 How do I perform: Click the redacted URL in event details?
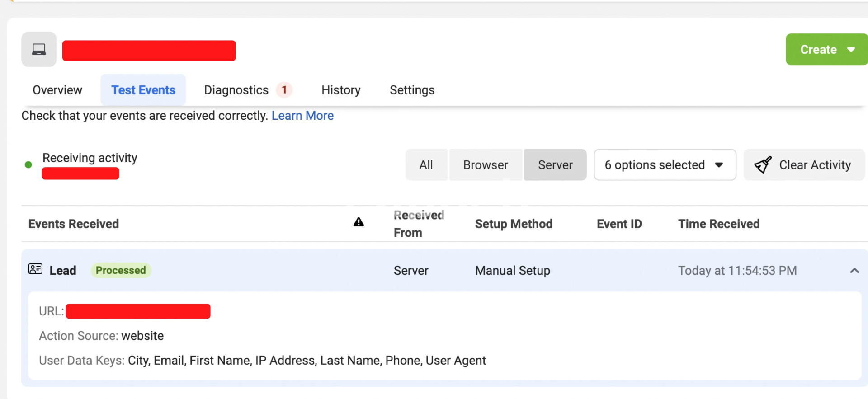pyautogui.click(x=138, y=311)
